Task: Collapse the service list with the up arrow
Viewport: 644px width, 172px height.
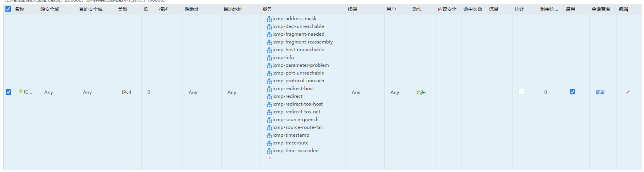Action: (270, 158)
